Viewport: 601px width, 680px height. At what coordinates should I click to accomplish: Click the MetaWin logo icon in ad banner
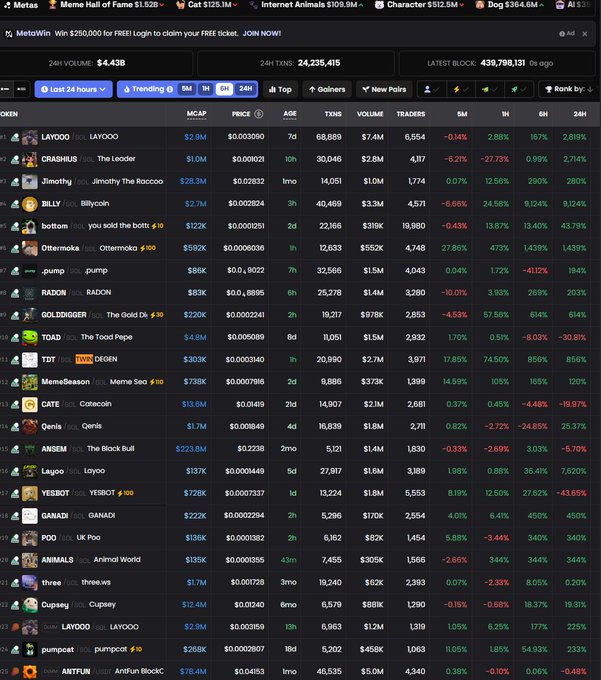click(9, 33)
